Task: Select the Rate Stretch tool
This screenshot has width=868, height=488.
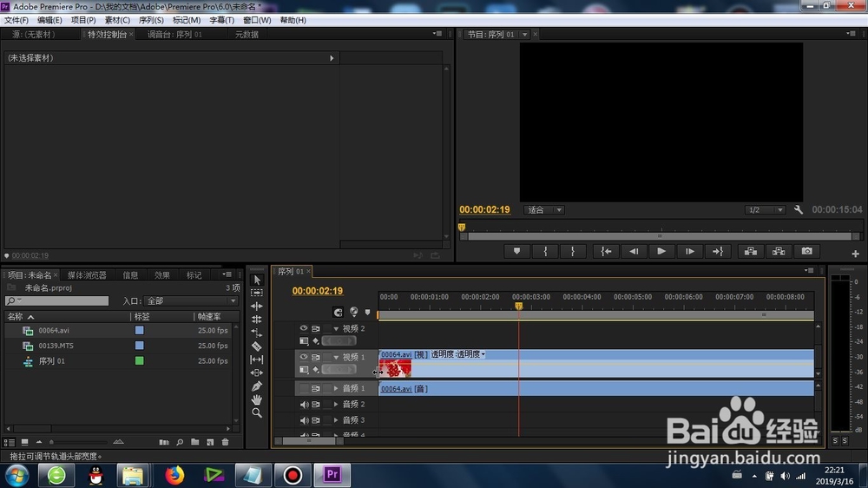Action: [x=257, y=333]
